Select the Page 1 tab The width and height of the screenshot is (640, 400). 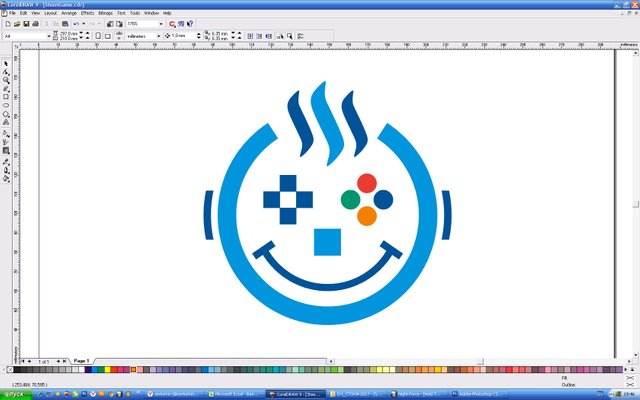coord(81,361)
